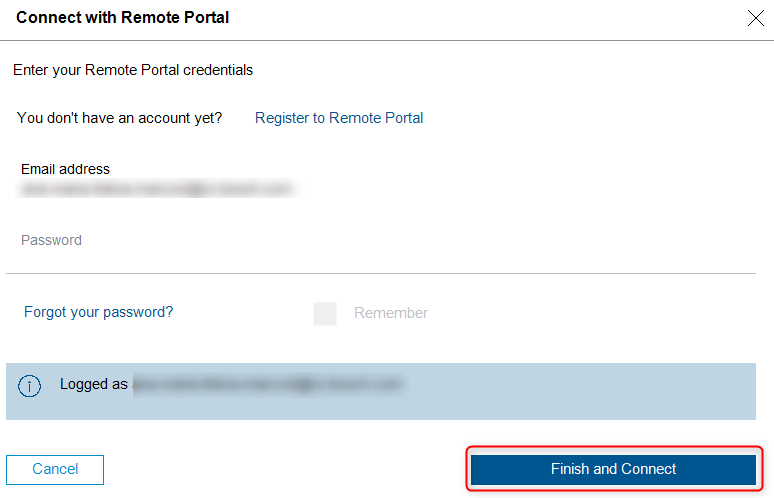Viewport: 774px width, 498px height.
Task: Click the blurred logged-in account email
Action: coord(268,384)
